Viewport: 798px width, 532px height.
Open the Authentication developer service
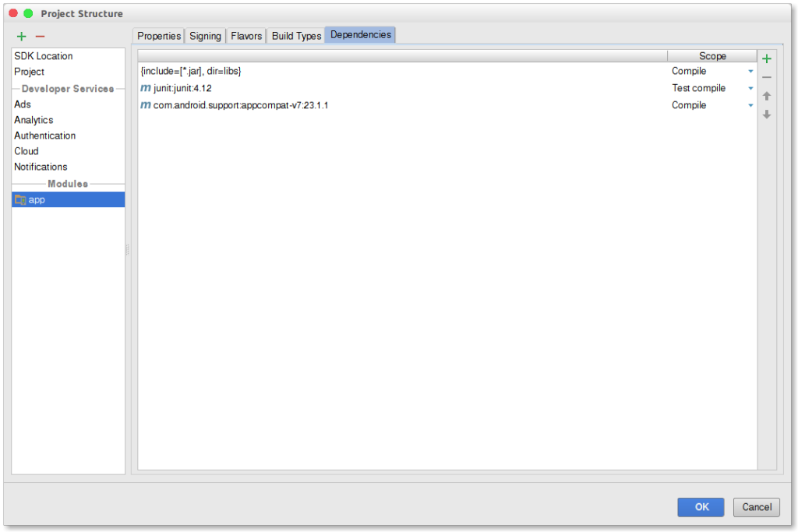[x=69, y=136]
